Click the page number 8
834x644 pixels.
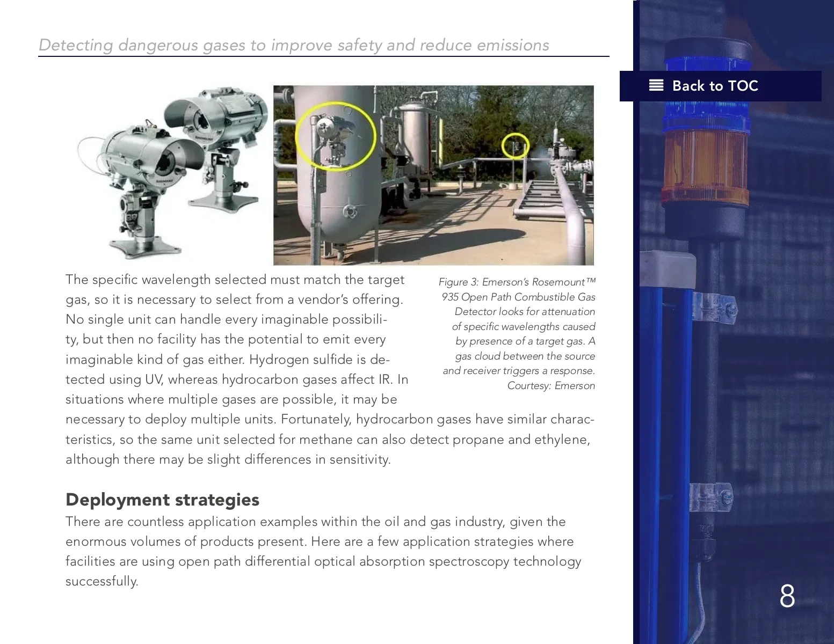click(787, 596)
